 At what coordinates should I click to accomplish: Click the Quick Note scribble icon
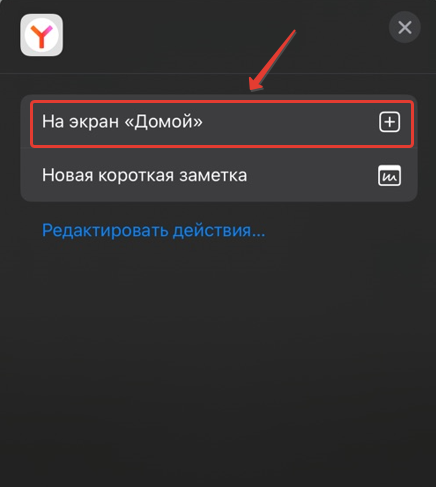389,175
